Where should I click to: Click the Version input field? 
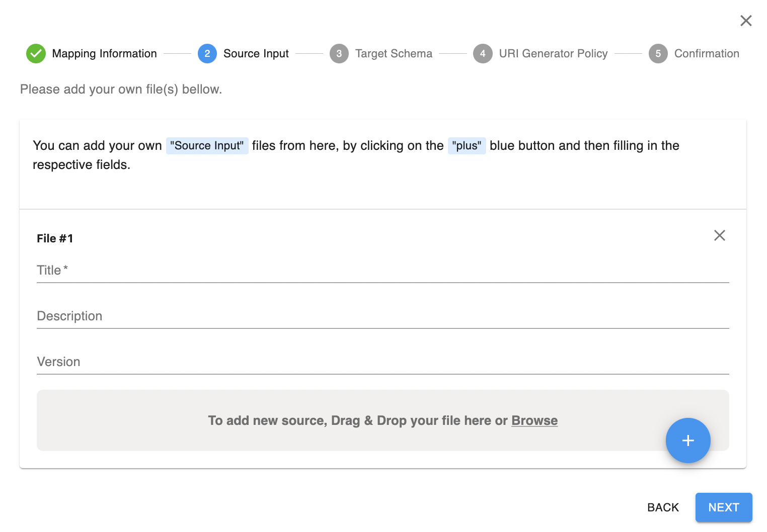tap(382, 362)
